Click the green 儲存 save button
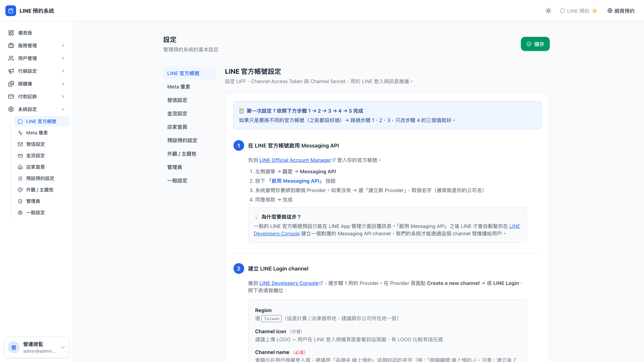Screen dimensions: 644x362 pyautogui.click(x=535, y=44)
